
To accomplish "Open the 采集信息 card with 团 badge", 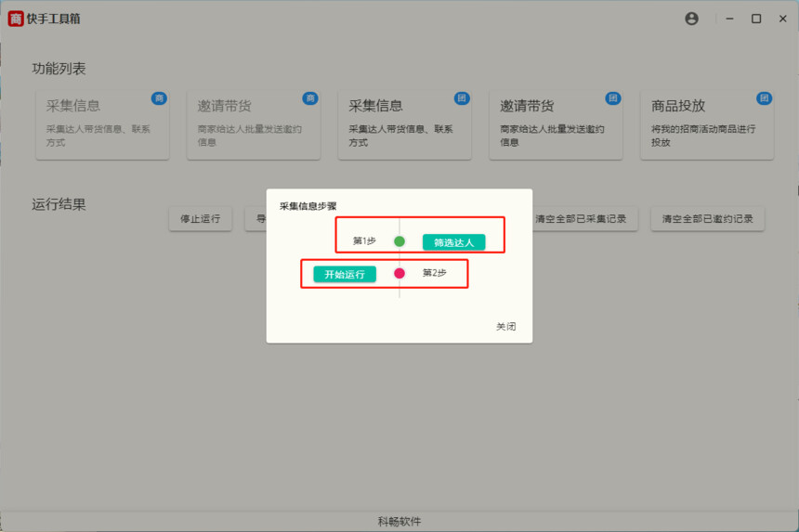I will pos(404,125).
